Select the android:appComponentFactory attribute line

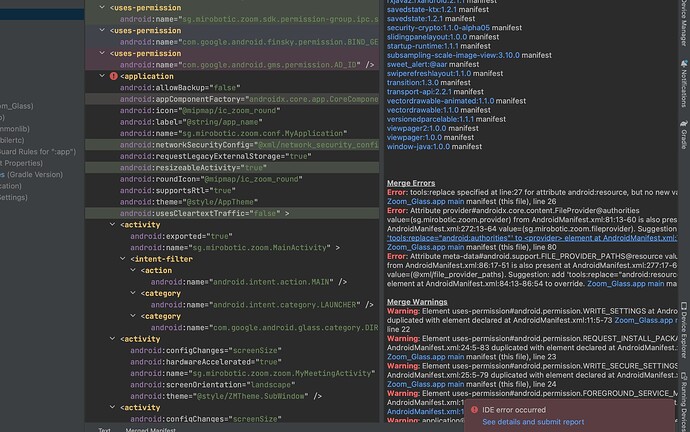pos(249,99)
